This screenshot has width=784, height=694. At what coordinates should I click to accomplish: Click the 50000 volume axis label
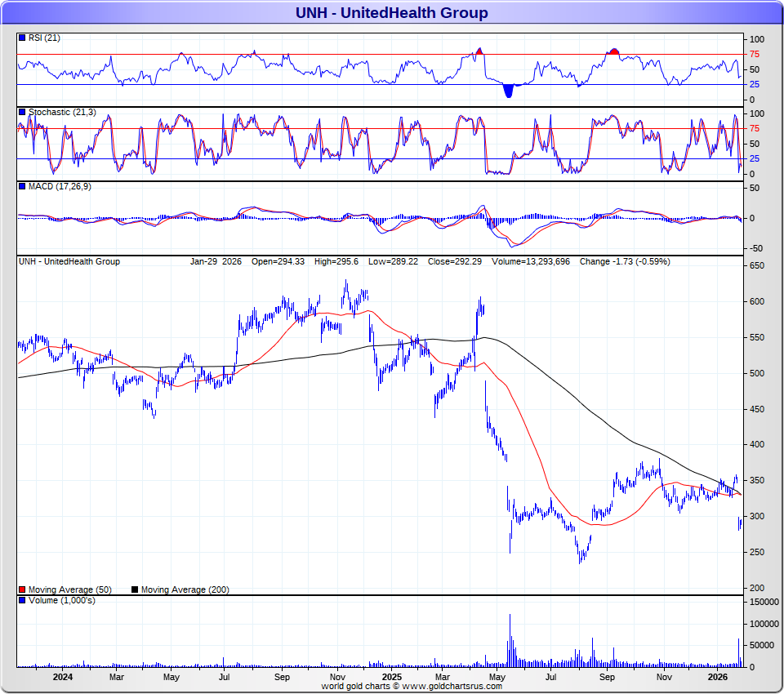[x=762, y=645]
